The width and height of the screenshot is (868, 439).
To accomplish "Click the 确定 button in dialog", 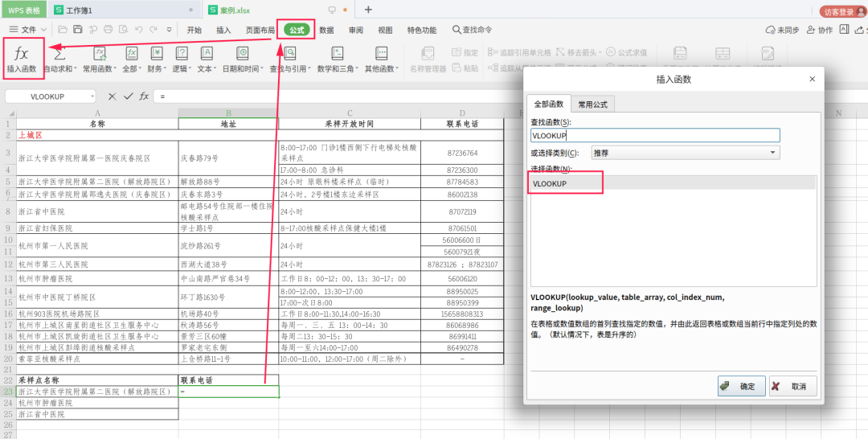I will 742,387.
